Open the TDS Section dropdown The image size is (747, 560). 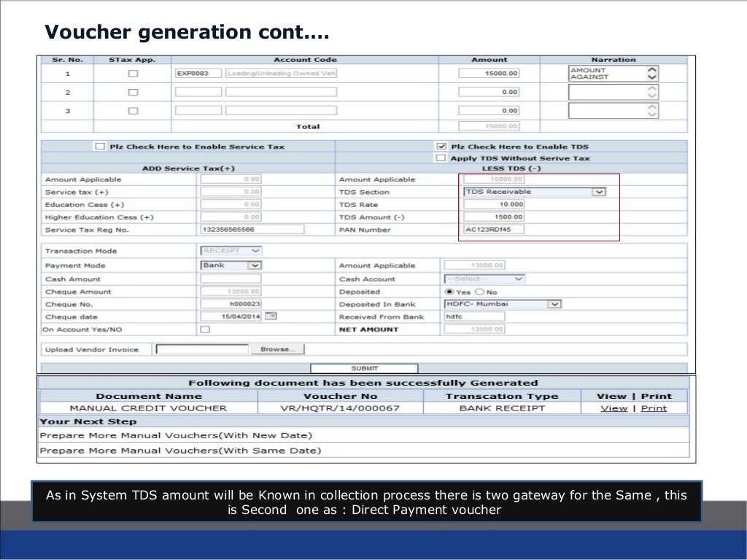534,192
